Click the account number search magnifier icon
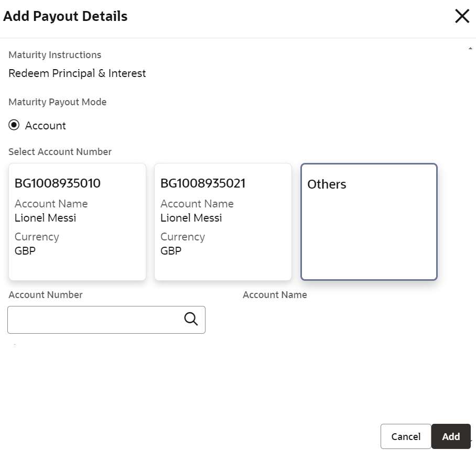The height and width of the screenshot is (450, 476). point(191,319)
